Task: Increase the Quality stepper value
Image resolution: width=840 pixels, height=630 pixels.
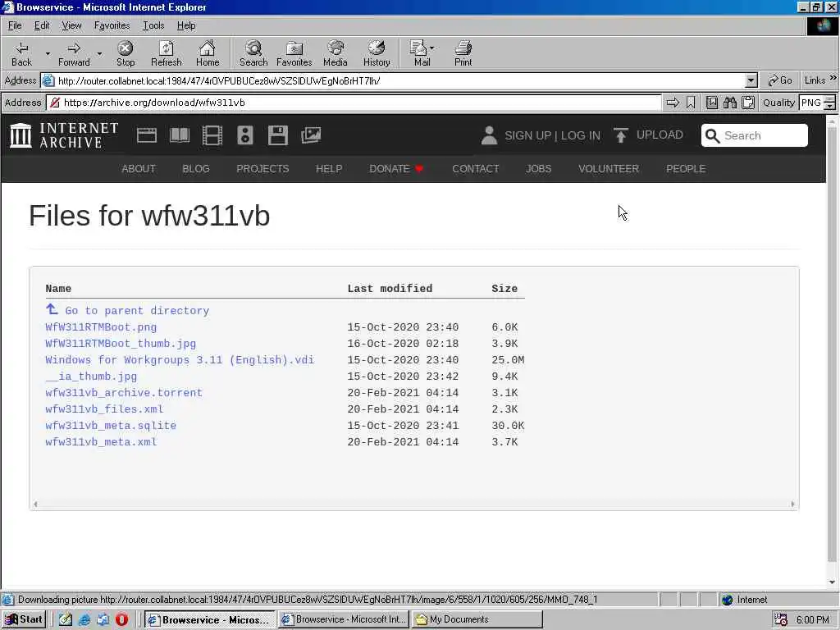Action: pos(829,98)
